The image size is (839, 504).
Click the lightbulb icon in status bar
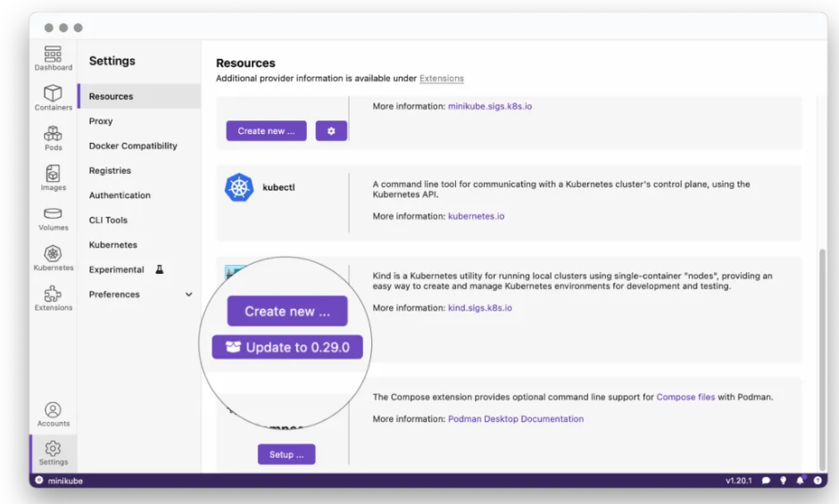[783, 481]
